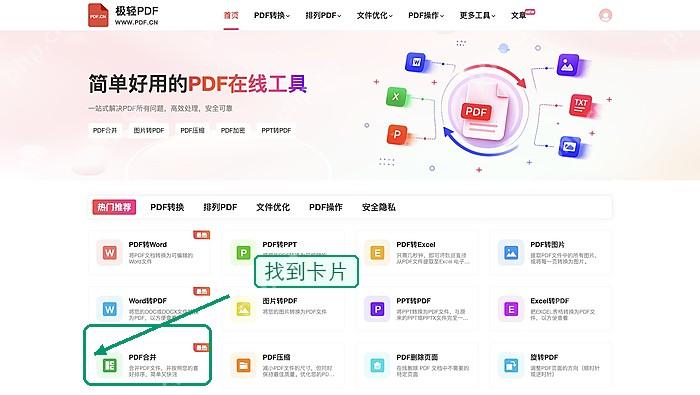Click the 图片转PDF quick link button in banner
This screenshot has width=700, height=395.
[149, 130]
